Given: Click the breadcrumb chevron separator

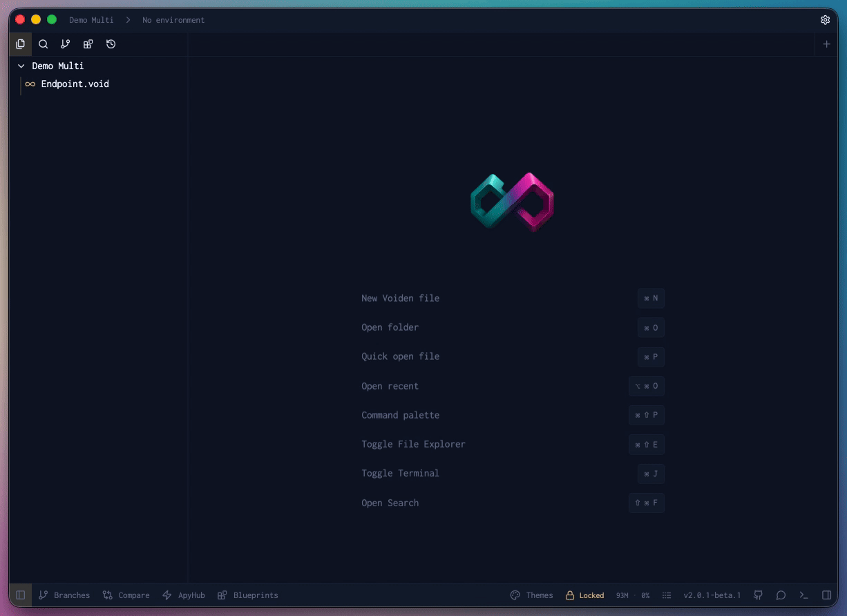Looking at the screenshot, I should click(128, 20).
